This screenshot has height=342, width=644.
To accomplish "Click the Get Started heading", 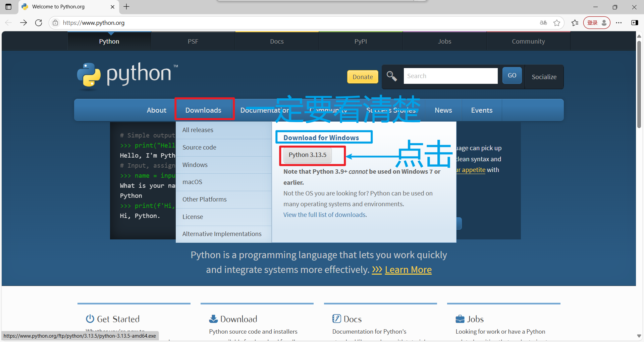I will (118, 319).
